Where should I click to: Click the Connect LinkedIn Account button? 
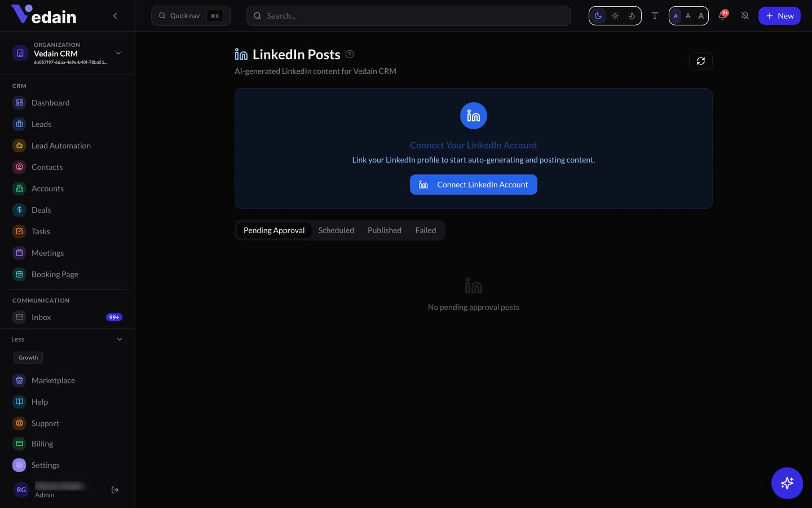(x=474, y=185)
